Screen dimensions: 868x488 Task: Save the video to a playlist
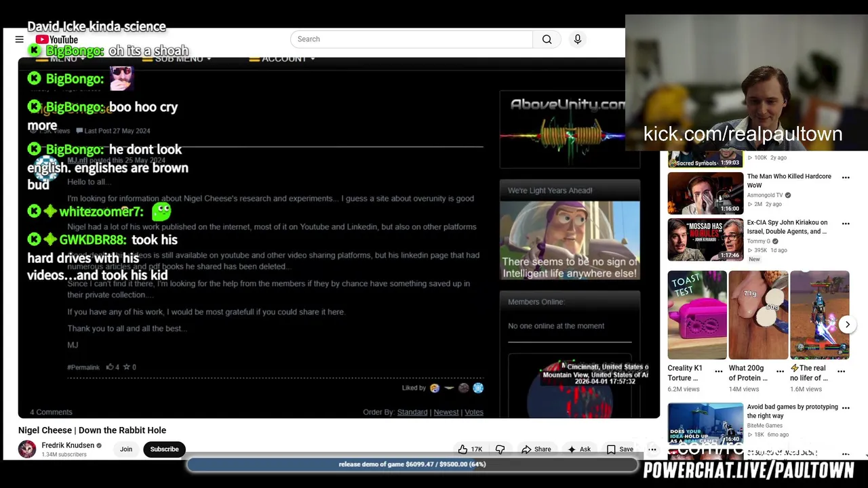[x=620, y=449]
